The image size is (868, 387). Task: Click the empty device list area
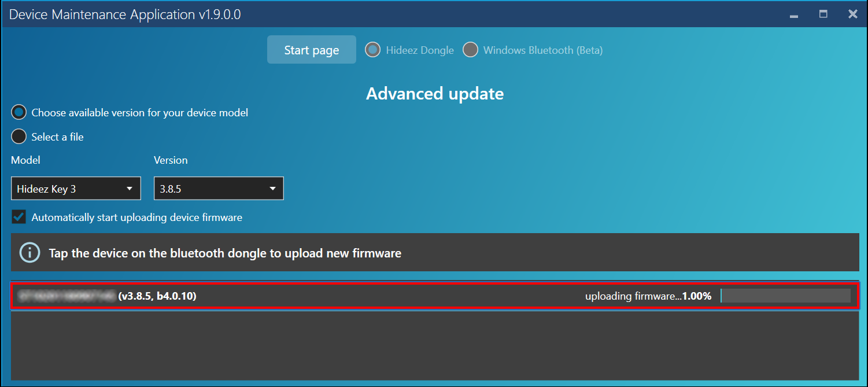pyautogui.click(x=434, y=345)
